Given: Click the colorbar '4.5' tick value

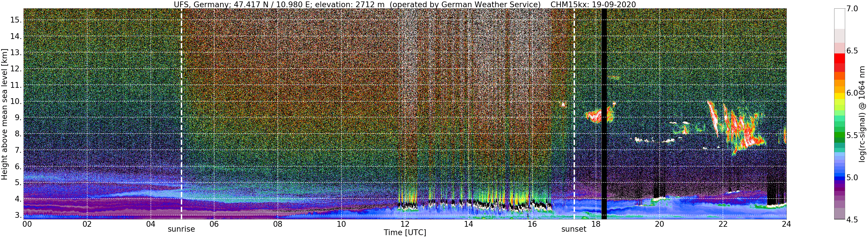Looking at the screenshot, I should 852,220.
